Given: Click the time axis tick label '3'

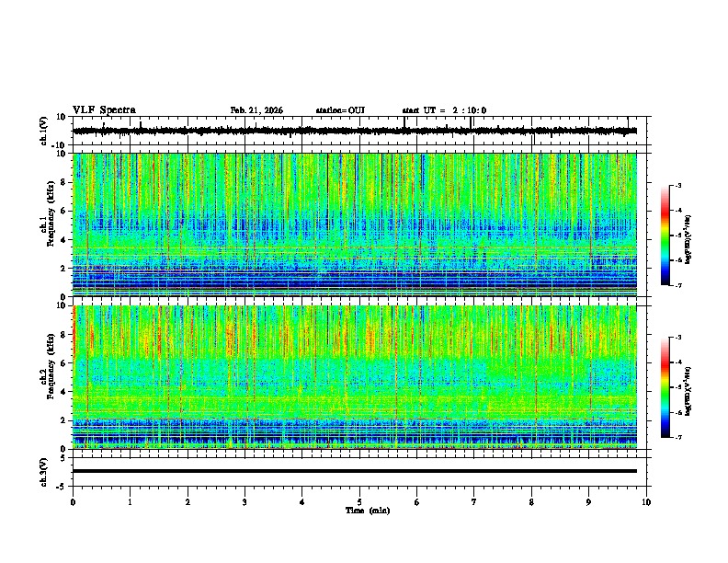Looking at the screenshot, I should pyautogui.click(x=245, y=502).
